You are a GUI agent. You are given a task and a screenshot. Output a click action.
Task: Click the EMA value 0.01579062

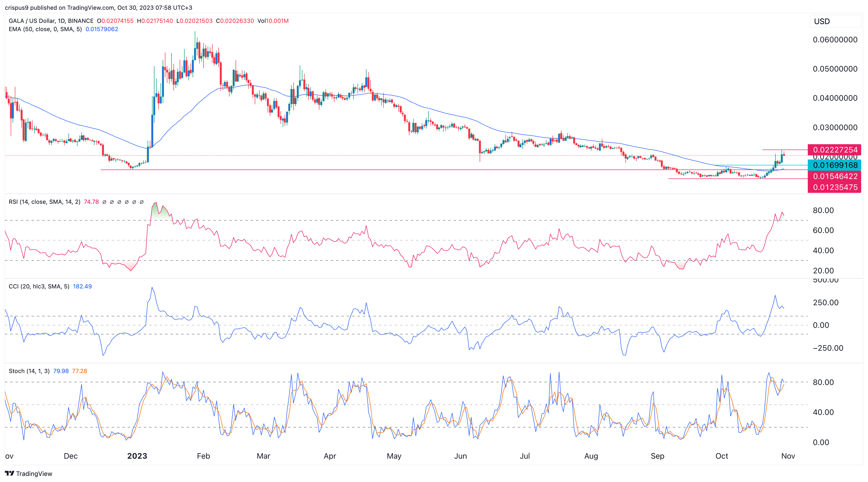coord(101,29)
